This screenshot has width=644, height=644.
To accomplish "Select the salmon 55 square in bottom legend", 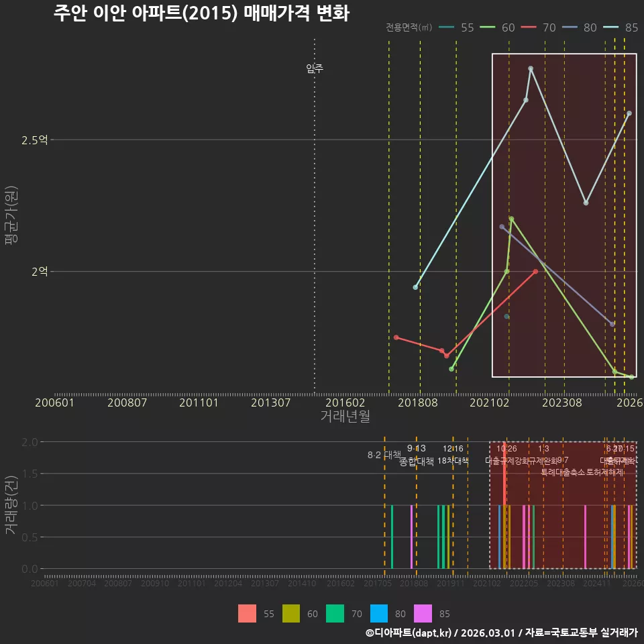I will tap(248, 613).
